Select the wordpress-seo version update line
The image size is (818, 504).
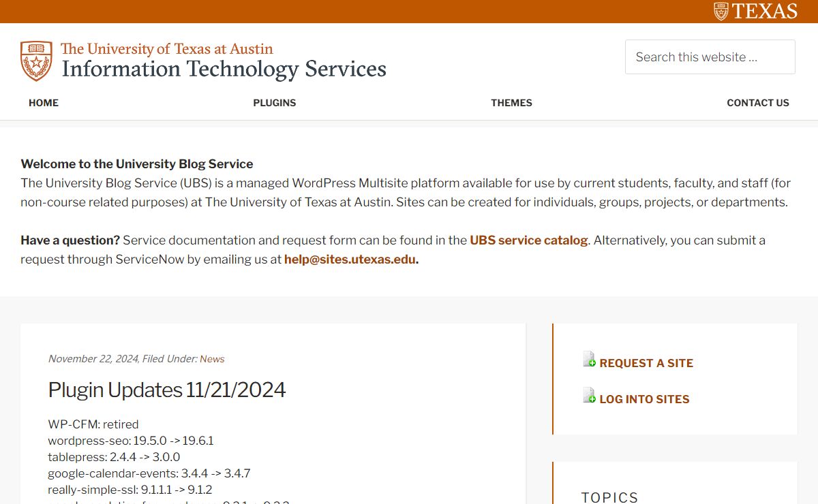pyautogui.click(x=131, y=441)
